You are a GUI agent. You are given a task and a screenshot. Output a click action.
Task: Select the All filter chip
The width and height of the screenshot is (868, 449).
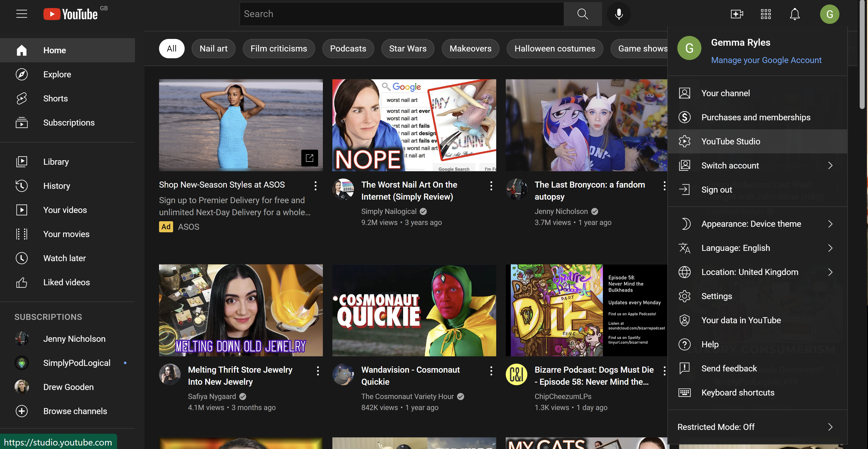point(172,48)
